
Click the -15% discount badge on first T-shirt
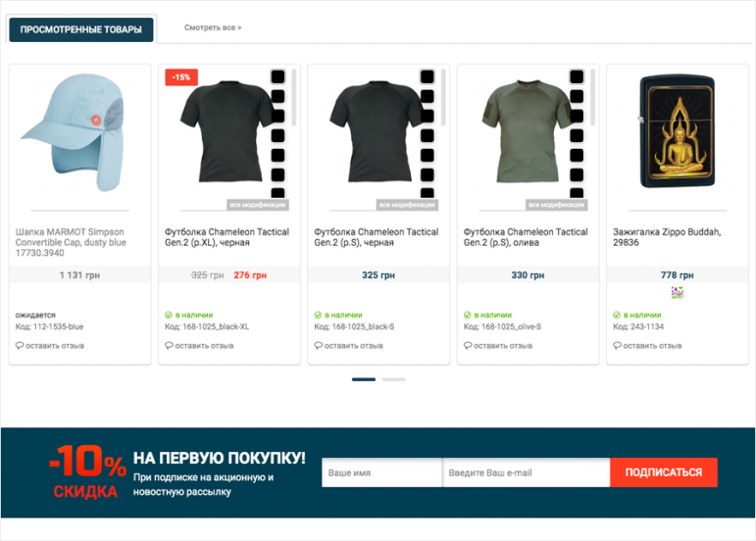(180, 77)
